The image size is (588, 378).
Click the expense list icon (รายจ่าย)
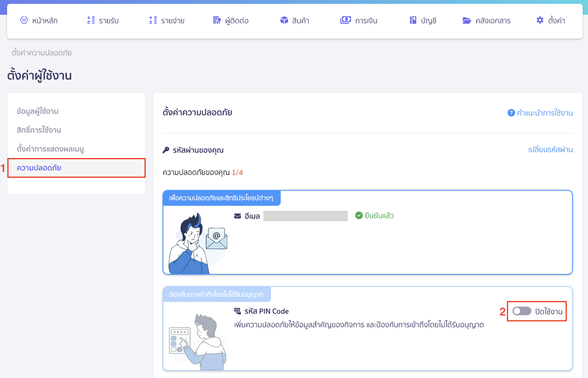pyautogui.click(x=153, y=20)
